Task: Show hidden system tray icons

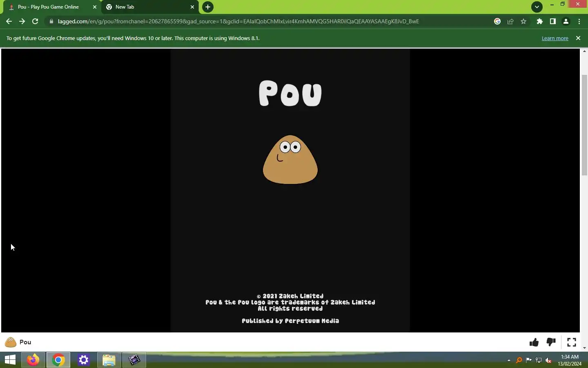Action: [x=509, y=360]
